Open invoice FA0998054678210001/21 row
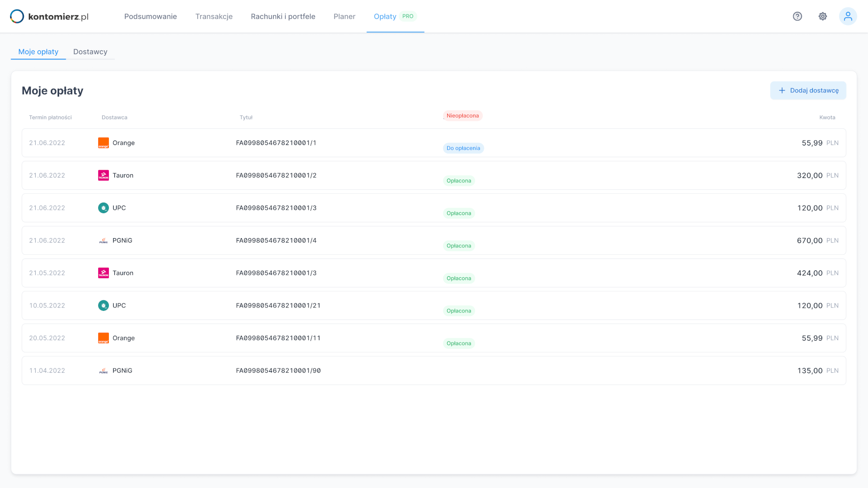The image size is (868, 488). point(278,306)
